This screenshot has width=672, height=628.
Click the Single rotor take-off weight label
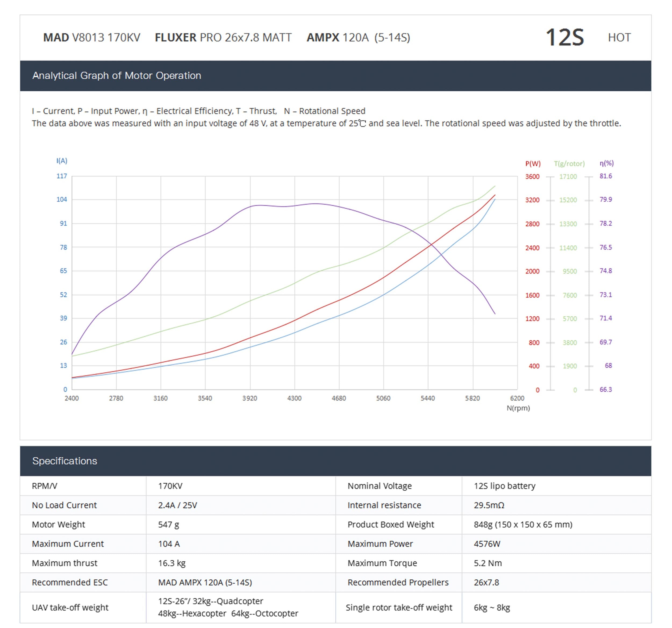click(399, 607)
